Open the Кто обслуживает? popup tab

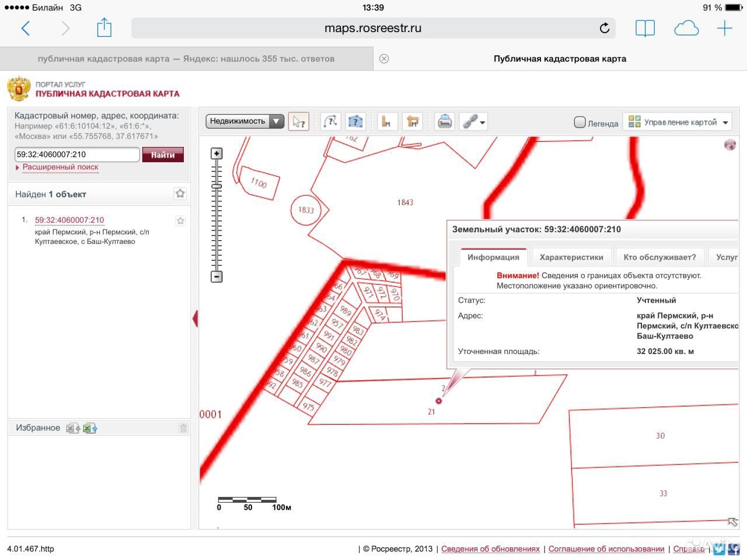[x=659, y=257]
